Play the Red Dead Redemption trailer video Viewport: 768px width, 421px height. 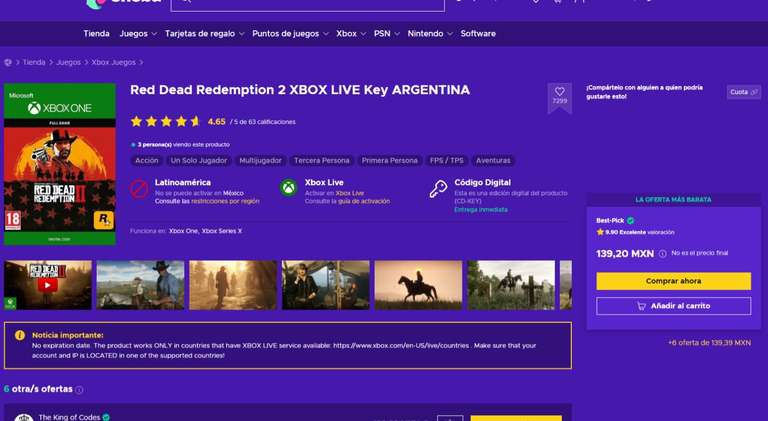(48, 285)
